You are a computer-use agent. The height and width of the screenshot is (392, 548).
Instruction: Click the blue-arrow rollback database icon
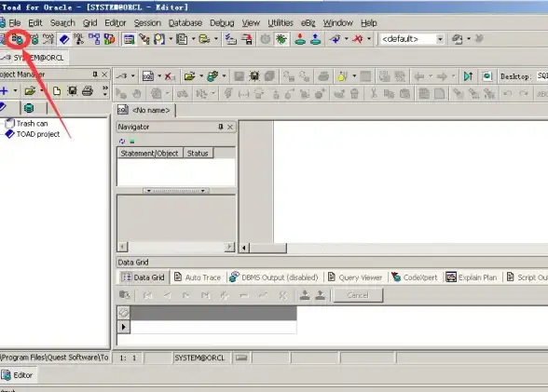(x=315, y=39)
